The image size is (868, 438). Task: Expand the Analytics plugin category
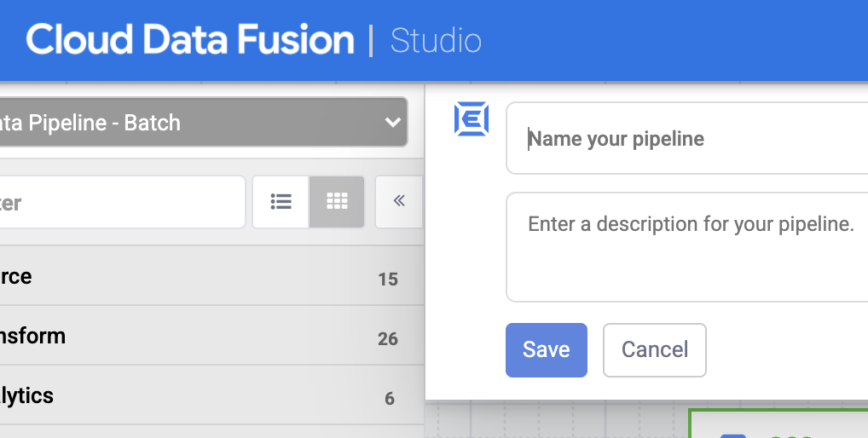(211, 395)
